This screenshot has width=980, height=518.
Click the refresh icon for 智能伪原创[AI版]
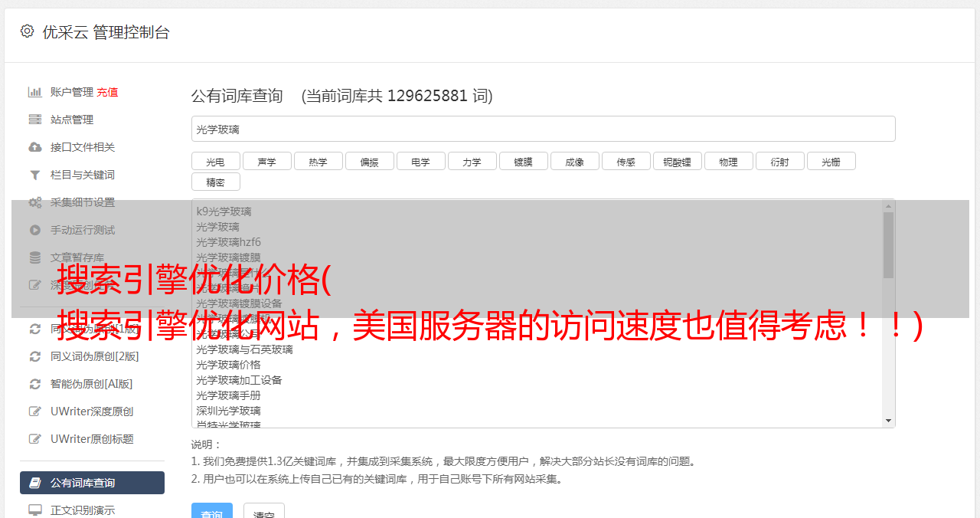[x=35, y=384]
